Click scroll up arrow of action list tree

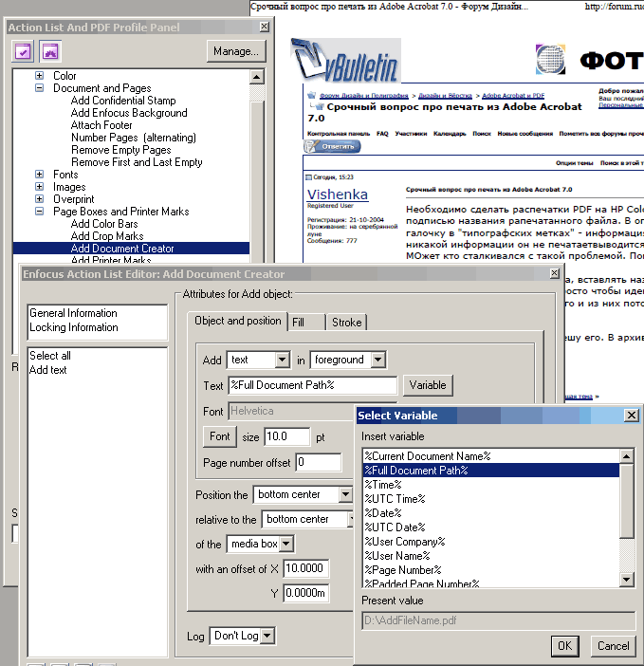click(x=256, y=77)
